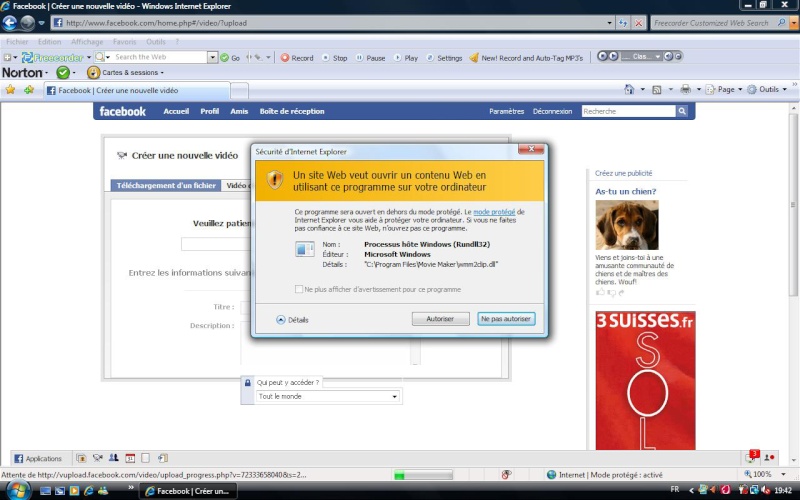Click the Freecorder logo in toolbar
Viewport: 800px width, 500px height.
(x=53, y=57)
